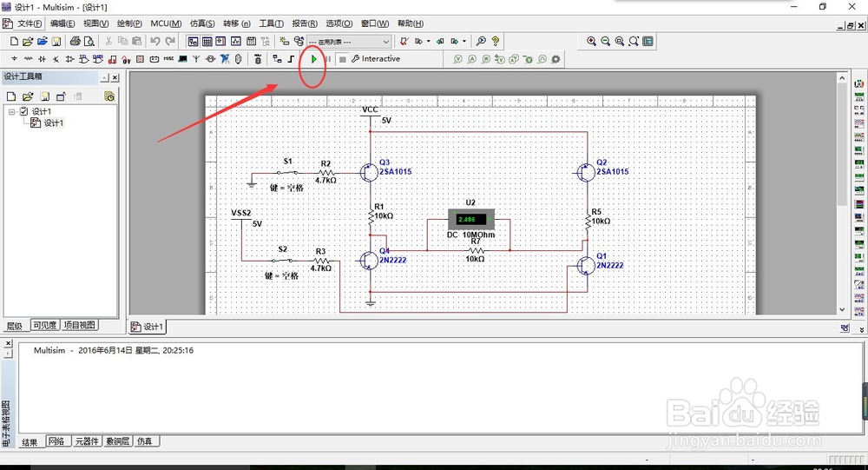Switch to the 元器件 tab in spreadsheet view
The image size is (868, 470).
[86, 442]
